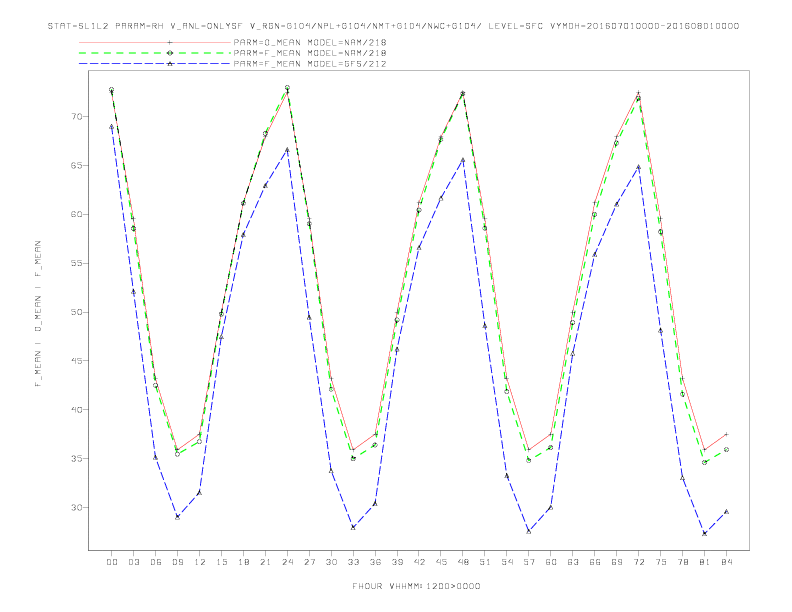Click x-axis tick label 06

point(156,562)
